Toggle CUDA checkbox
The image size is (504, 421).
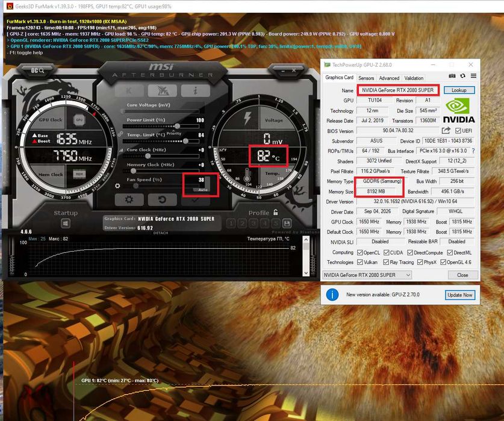pos(387,252)
